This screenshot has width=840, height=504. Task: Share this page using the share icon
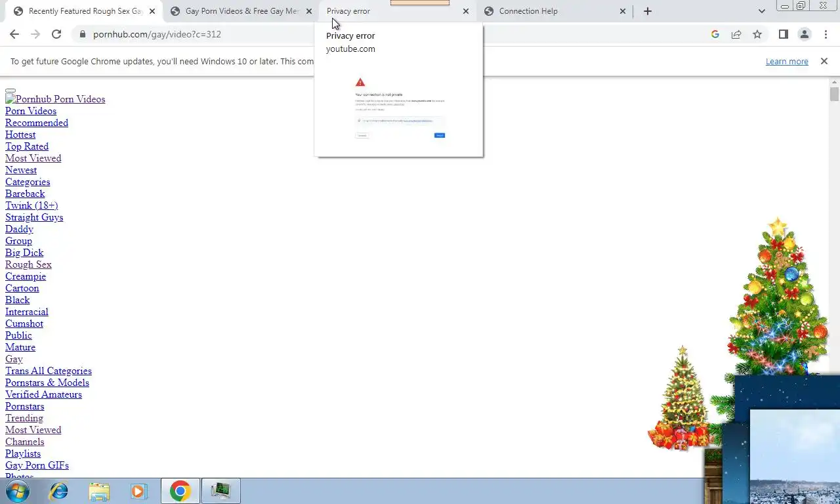736,34
